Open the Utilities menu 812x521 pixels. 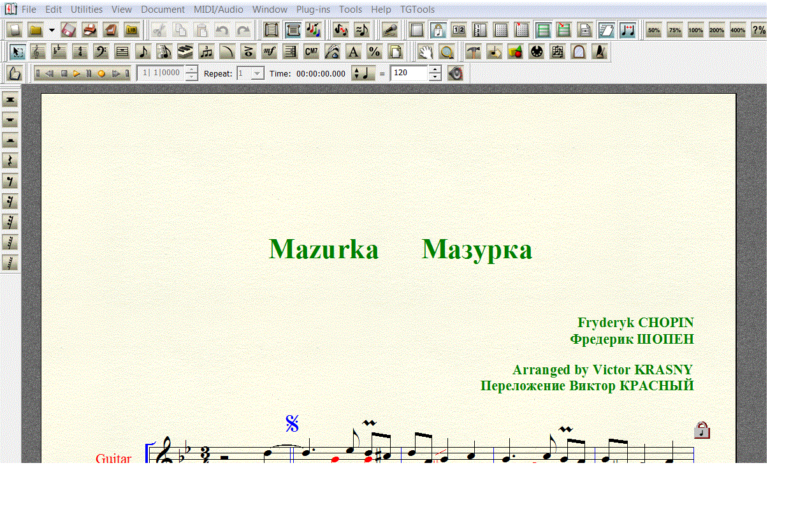pos(87,10)
